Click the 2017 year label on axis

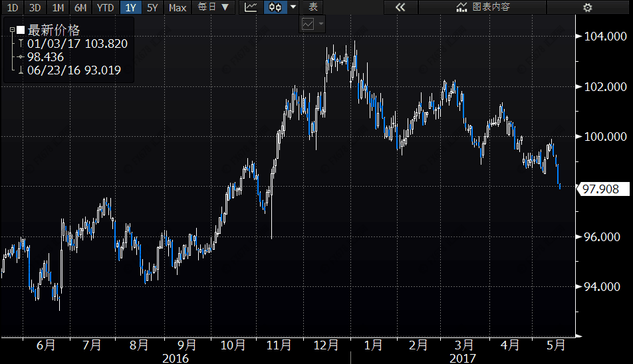click(x=463, y=358)
